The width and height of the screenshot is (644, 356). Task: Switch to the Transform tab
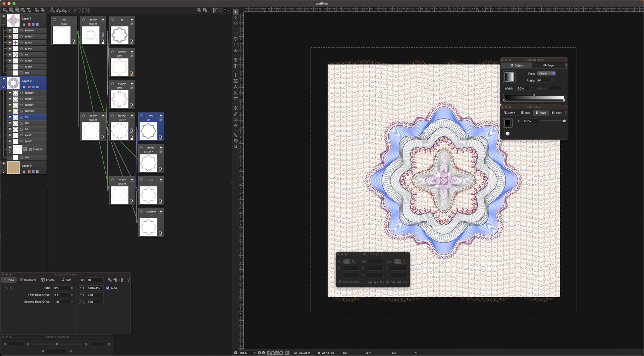tap(28, 280)
